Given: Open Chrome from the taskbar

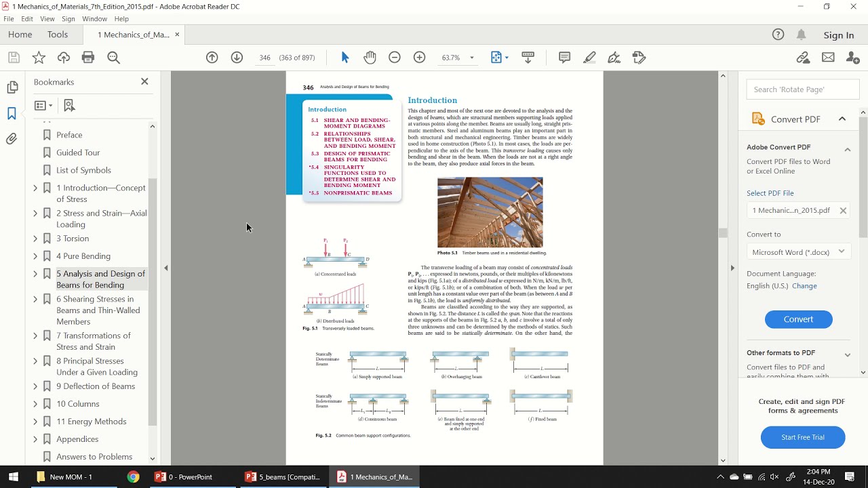Looking at the screenshot, I should [133, 476].
